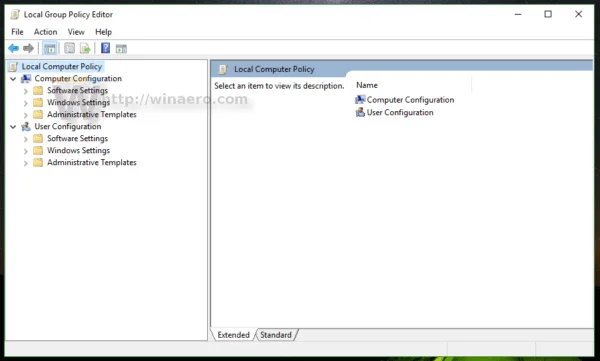Screen dimensions: 600x361
Task: Click the Local Group Policy Editor title icon
Action: [15, 15]
